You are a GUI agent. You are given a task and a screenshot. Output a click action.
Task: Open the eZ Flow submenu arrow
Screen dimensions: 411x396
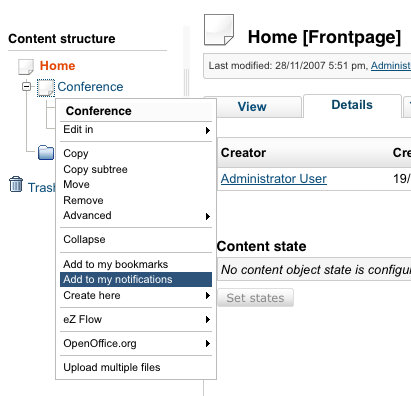click(208, 320)
